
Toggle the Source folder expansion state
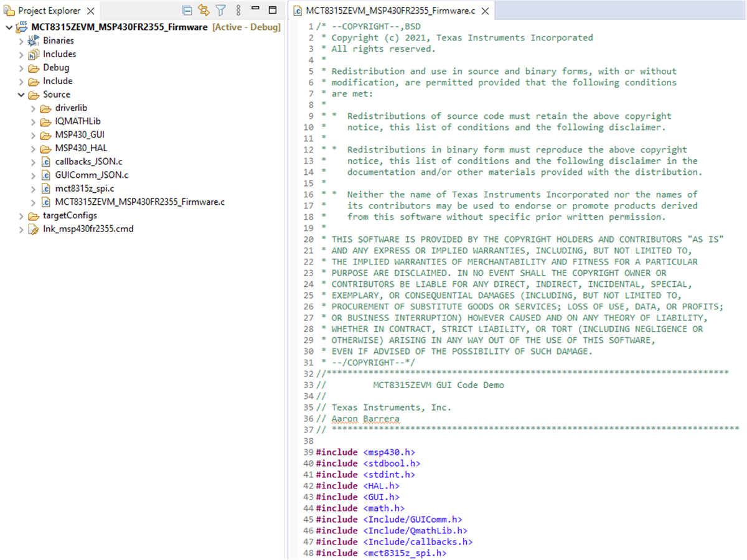point(21,94)
